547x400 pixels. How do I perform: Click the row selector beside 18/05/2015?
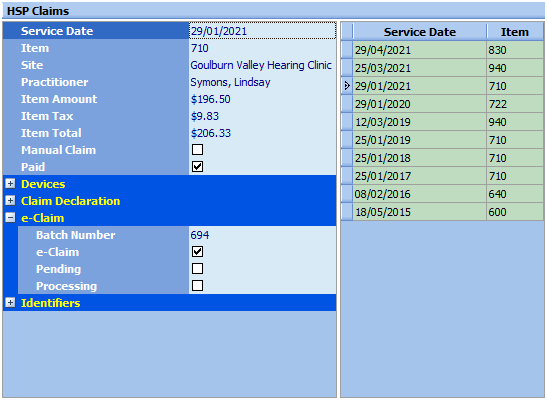[347, 212]
